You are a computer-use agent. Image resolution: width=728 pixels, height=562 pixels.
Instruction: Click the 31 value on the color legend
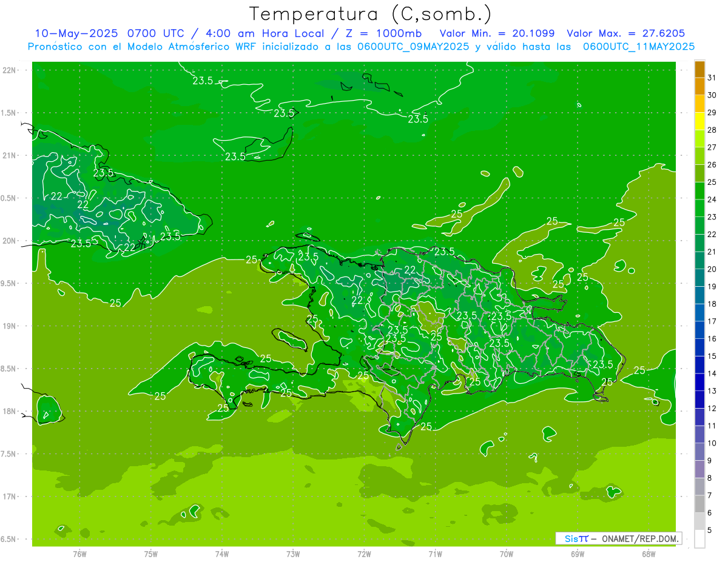(x=712, y=78)
